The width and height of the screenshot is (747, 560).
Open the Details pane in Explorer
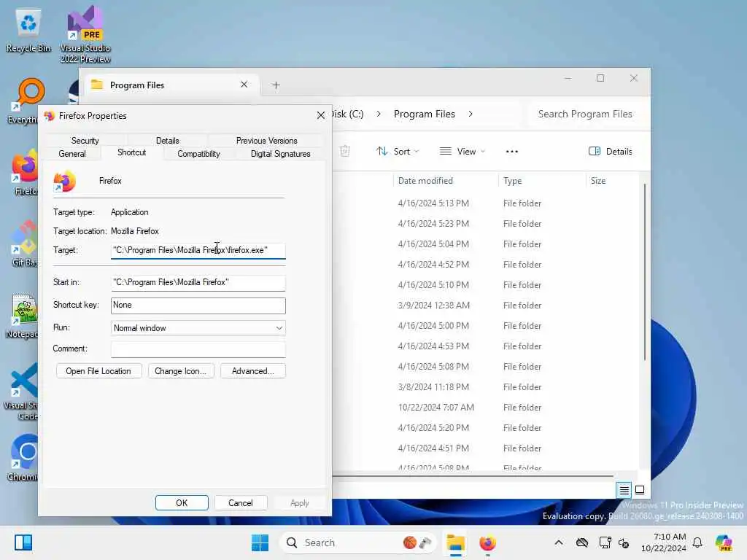(611, 152)
